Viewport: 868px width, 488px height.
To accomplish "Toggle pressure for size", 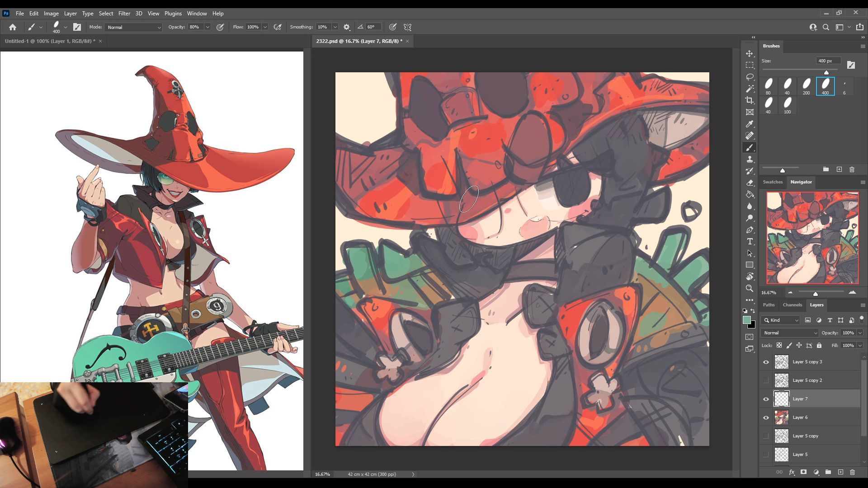I will (x=393, y=27).
